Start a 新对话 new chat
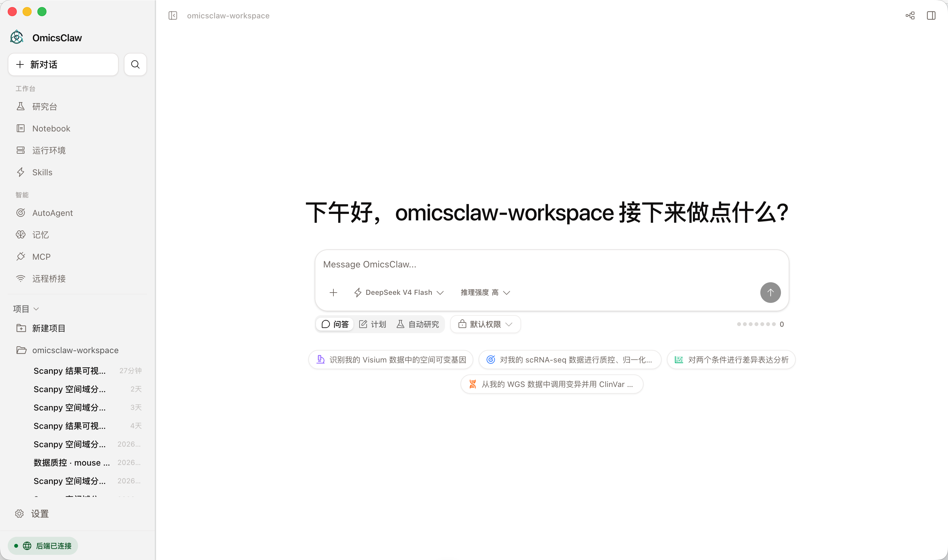Screen dimensions: 948x560 63,64
